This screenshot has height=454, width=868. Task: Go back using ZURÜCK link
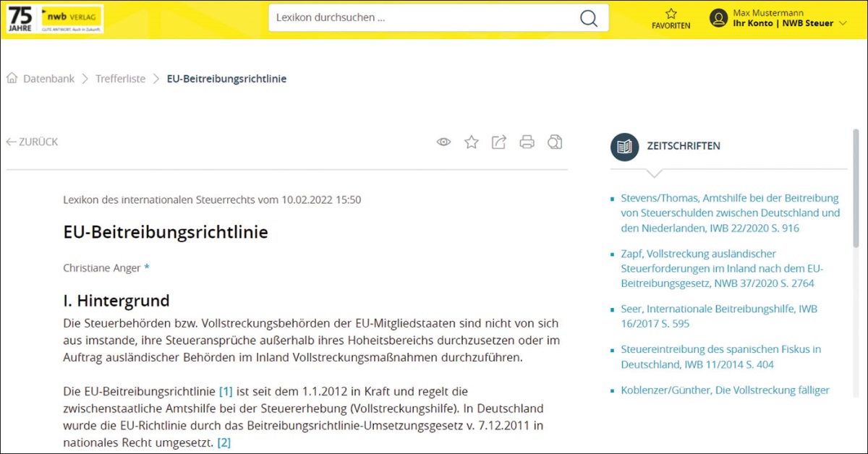pos(32,142)
